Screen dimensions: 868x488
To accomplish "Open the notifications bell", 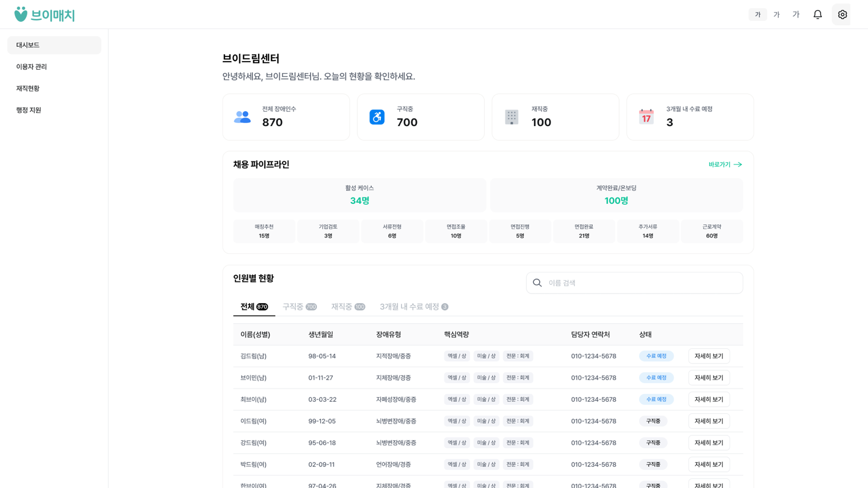I will (818, 14).
